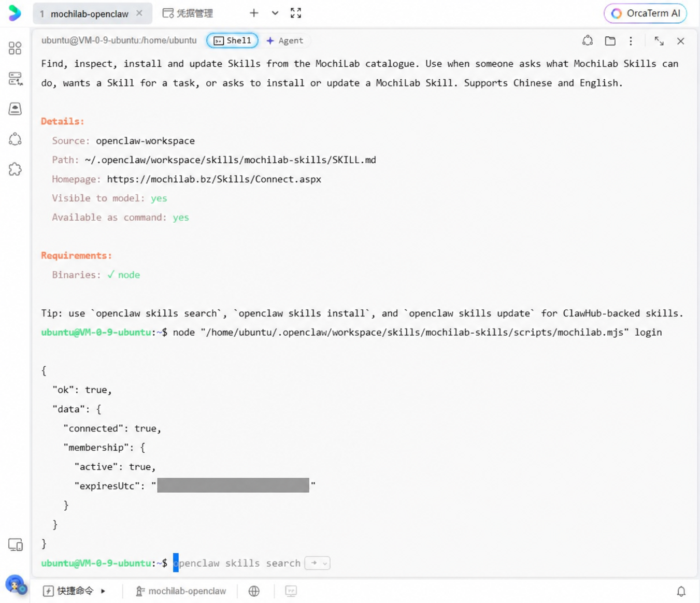Image resolution: width=700 pixels, height=603 pixels.
Task: Open the user account sidebar icon
Action: [15, 109]
